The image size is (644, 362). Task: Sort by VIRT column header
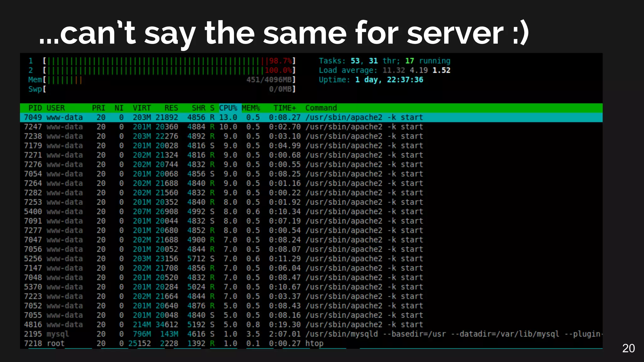(142, 108)
